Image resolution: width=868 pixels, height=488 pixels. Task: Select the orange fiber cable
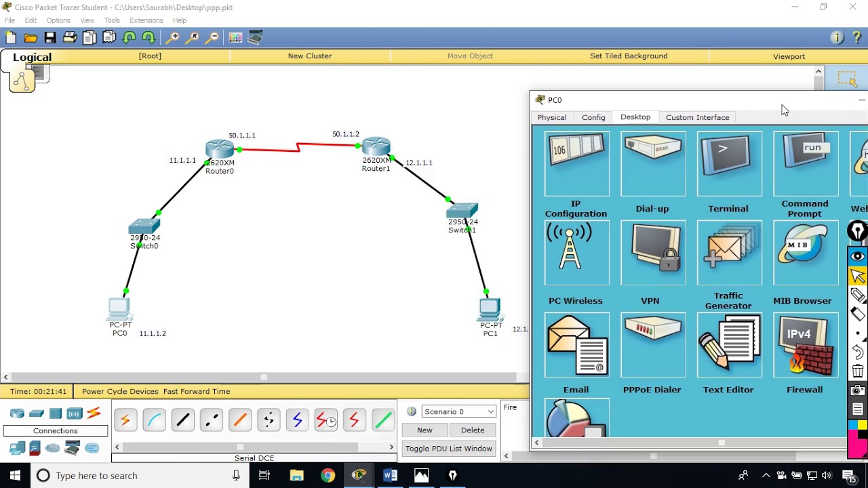(x=240, y=420)
